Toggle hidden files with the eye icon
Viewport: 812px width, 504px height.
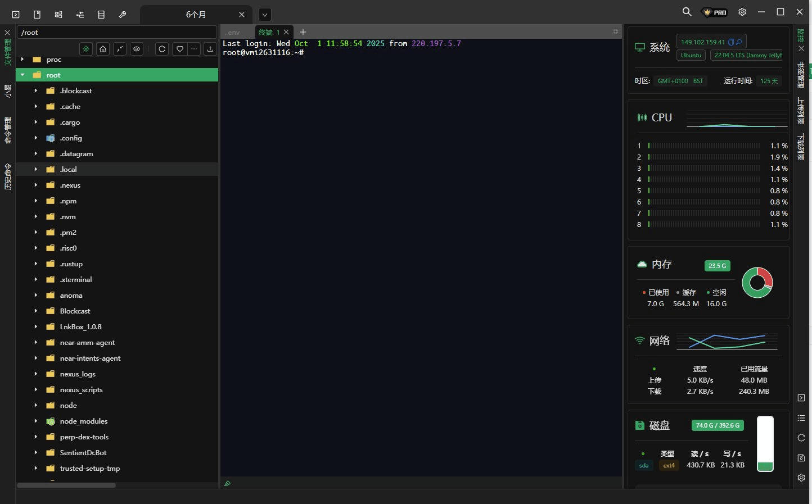[x=137, y=49]
